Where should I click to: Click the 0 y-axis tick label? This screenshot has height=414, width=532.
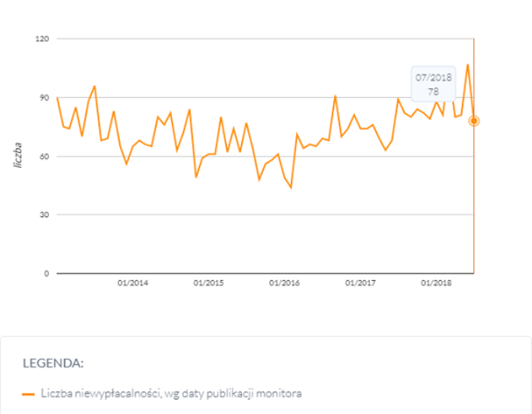click(47, 274)
